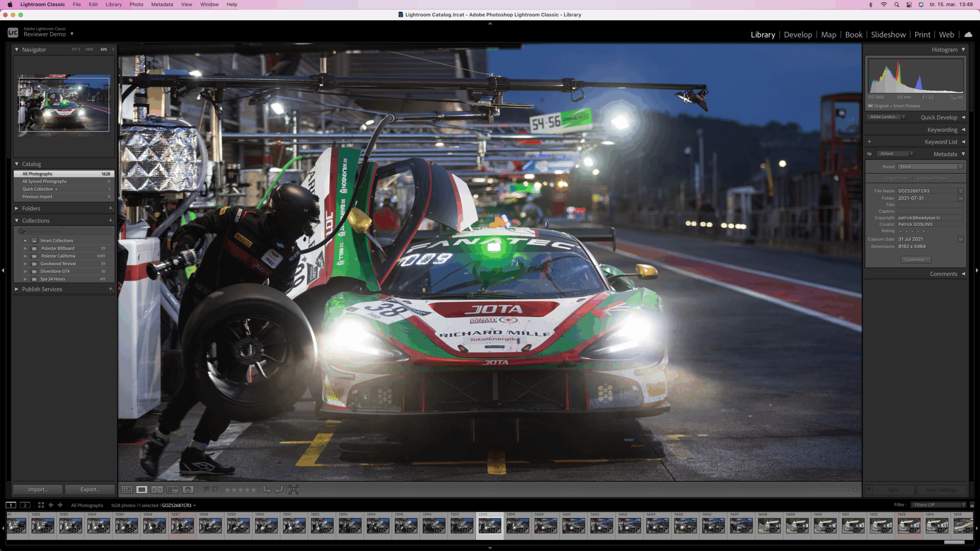Expand the Folders panel
The width and height of the screenshot is (980, 551).
click(16, 208)
